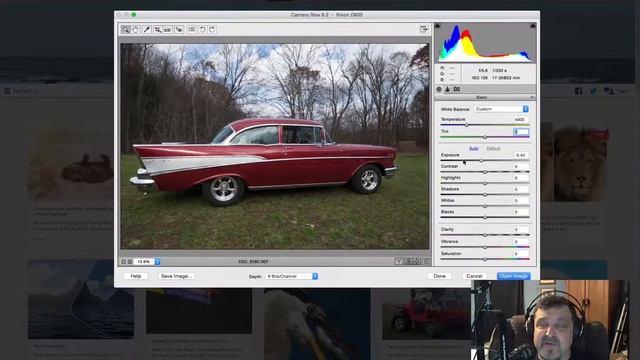Click the green window zoom button
This screenshot has width=640, height=360.
(133, 15)
